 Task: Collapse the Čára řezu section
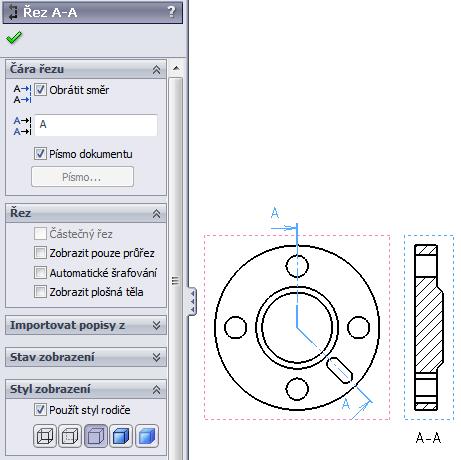pyautogui.click(x=156, y=69)
